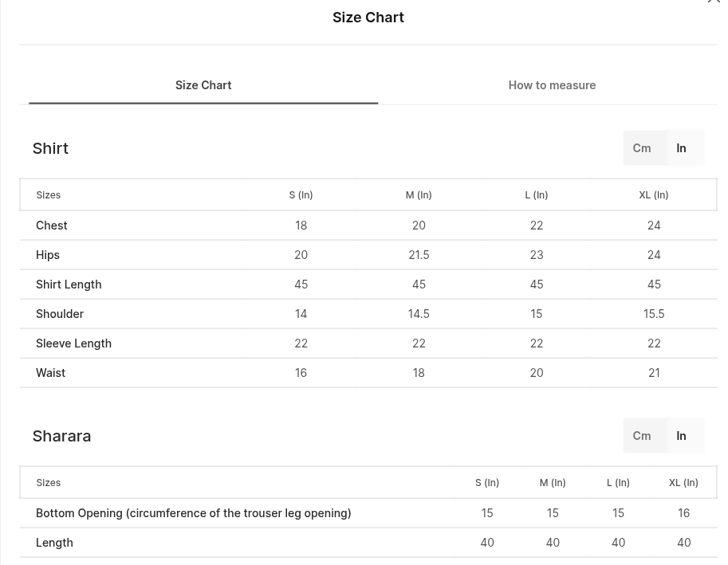Image resolution: width=728 pixels, height=565 pixels.
Task: Click the Shirt Length row label
Action: click(x=69, y=284)
